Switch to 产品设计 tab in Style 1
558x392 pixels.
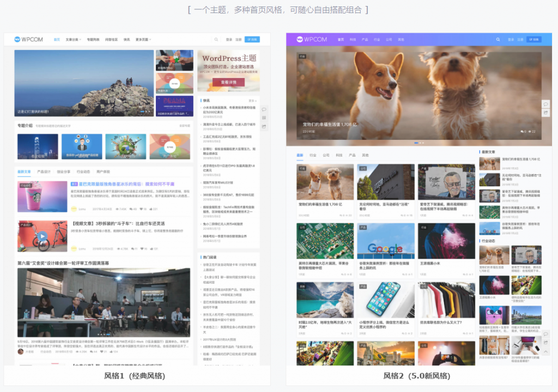coord(44,172)
